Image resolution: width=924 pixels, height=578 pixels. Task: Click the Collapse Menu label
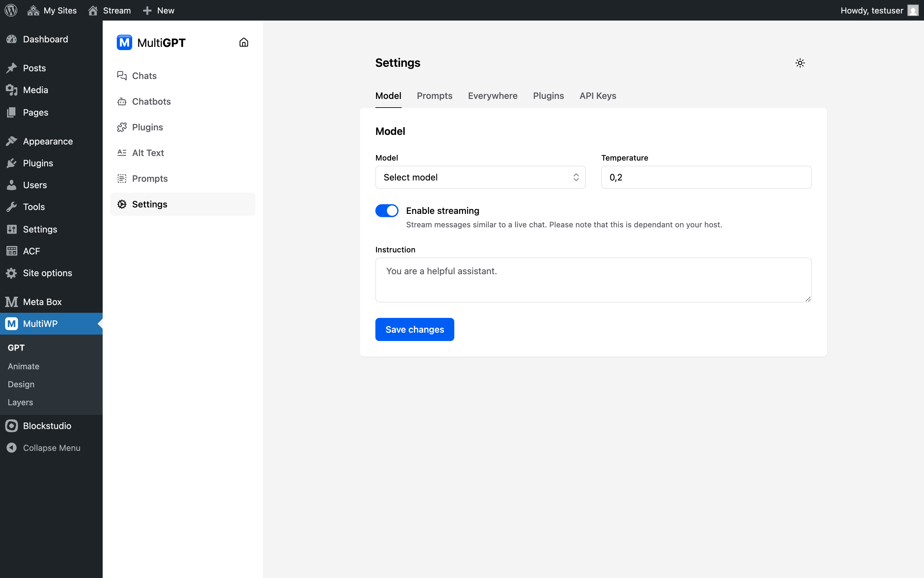point(52,448)
